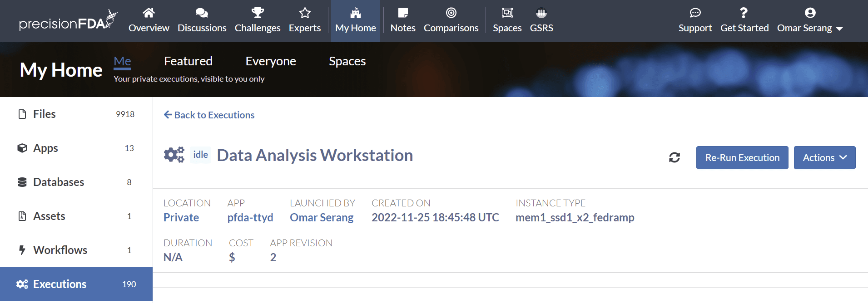Open Databases in the sidebar

(x=59, y=182)
